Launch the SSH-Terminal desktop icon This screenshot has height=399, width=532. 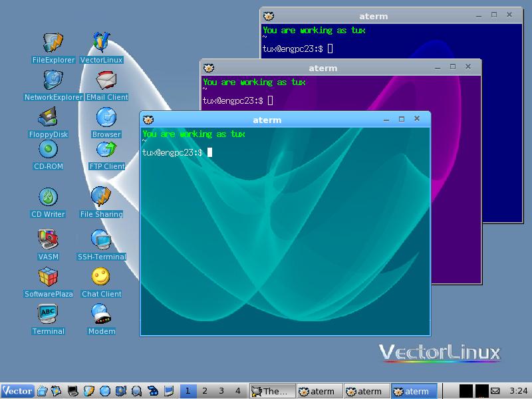101,240
